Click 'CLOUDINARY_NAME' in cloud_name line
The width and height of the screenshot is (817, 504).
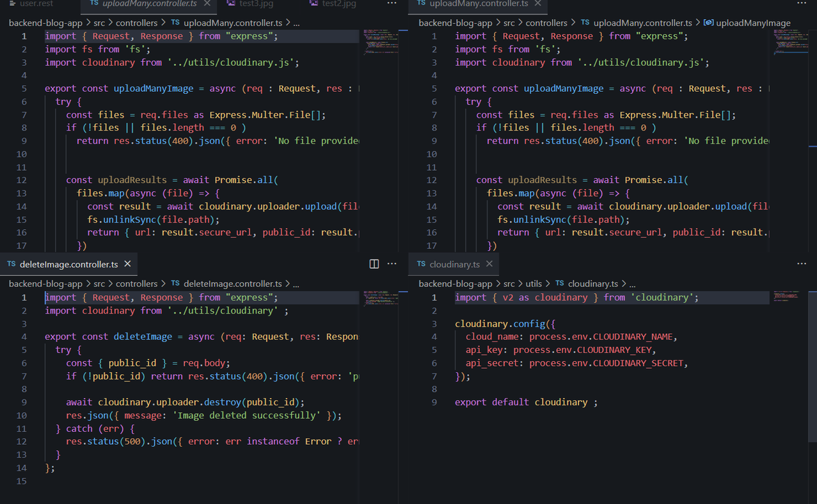click(x=632, y=337)
